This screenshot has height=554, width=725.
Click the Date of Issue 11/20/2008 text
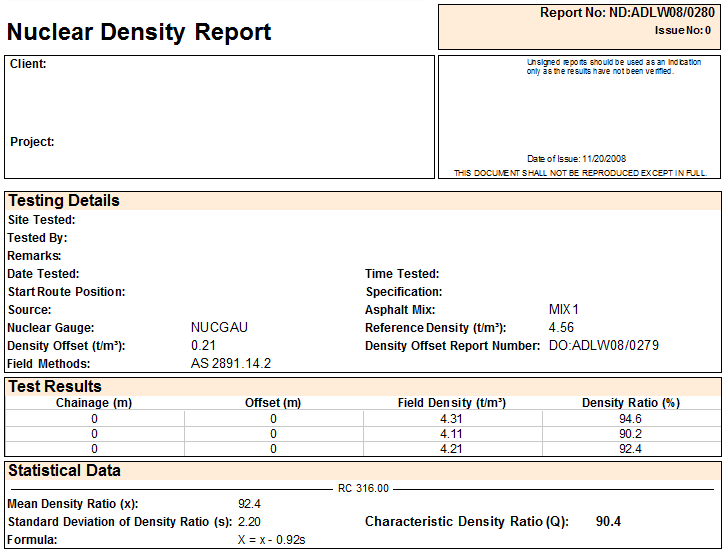576,159
